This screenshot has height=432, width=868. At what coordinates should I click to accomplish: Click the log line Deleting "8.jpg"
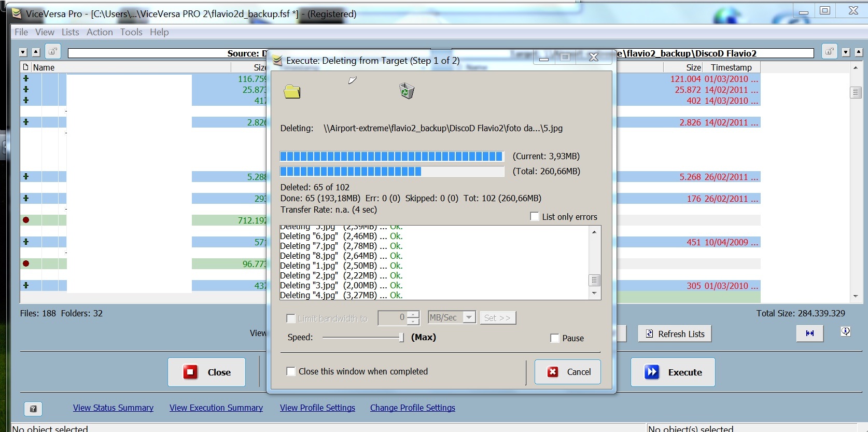[341, 256]
